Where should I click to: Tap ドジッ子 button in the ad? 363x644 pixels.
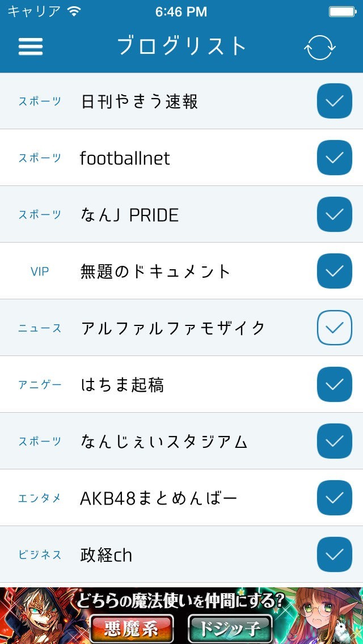pos(230,627)
